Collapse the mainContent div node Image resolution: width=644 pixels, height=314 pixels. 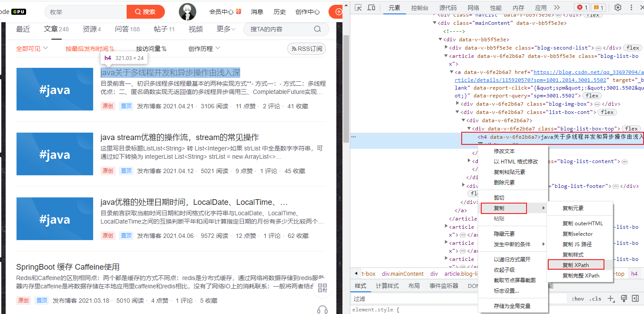coord(434,23)
